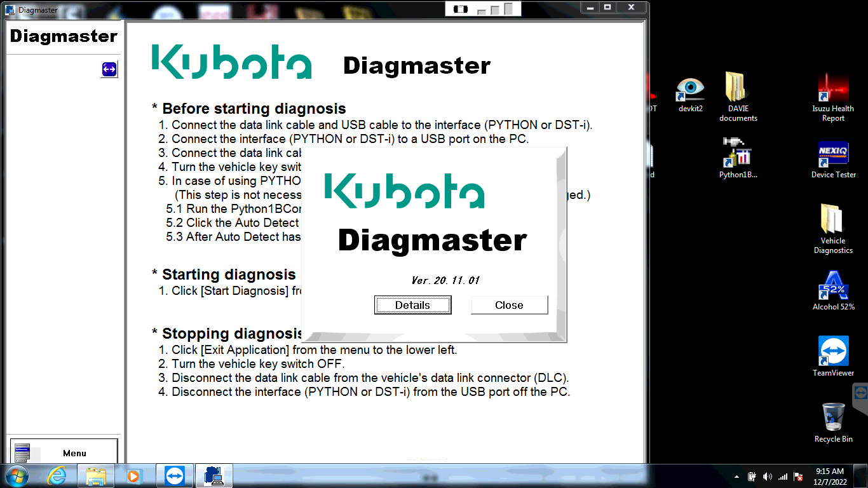Image resolution: width=868 pixels, height=488 pixels.
Task: Launch Python1B configuration shortcut
Action: [x=738, y=158]
